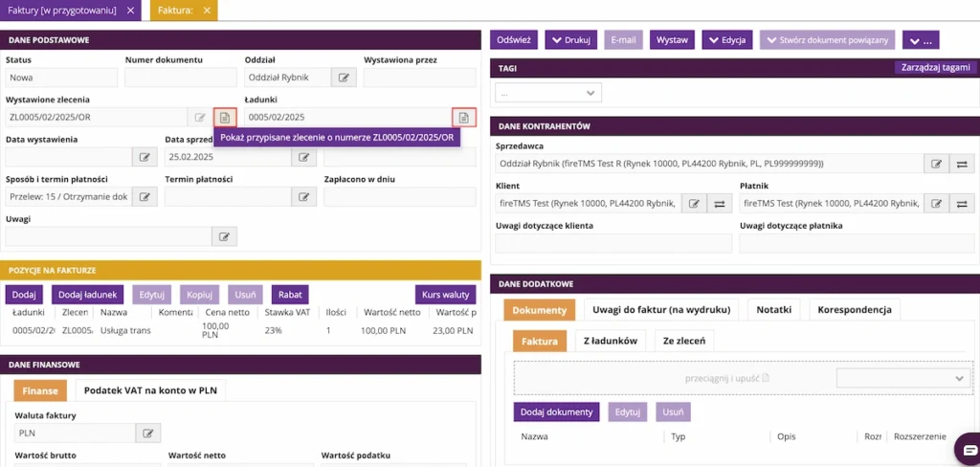
Task: Edit the Oddział Rybnik branch field
Action: pos(344,78)
